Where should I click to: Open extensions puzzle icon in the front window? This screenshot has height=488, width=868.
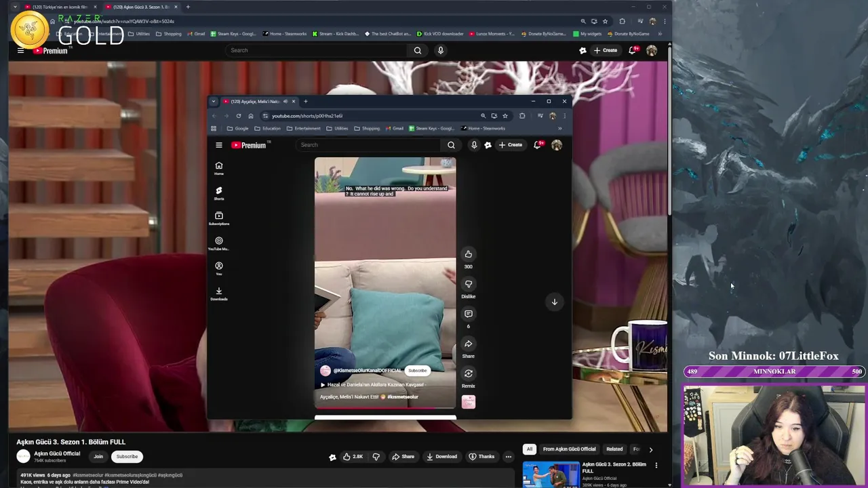click(x=522, y=116)
